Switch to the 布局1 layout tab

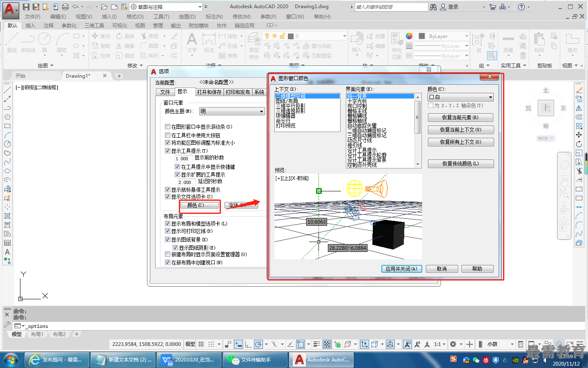point(37,334)
